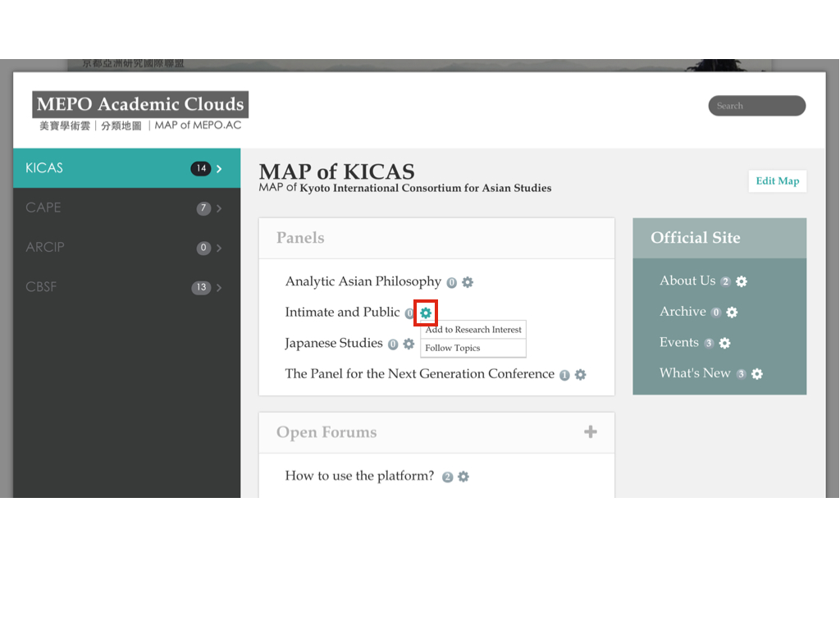Expand KICAS sidebar chevron

coord(219,169)
